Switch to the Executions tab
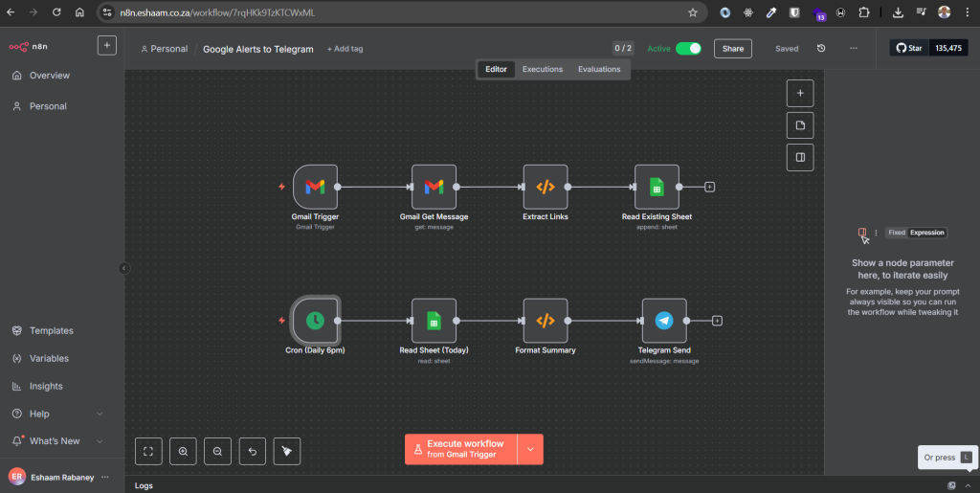The width and height of the screenshot is (980, 493). point(543,69)
